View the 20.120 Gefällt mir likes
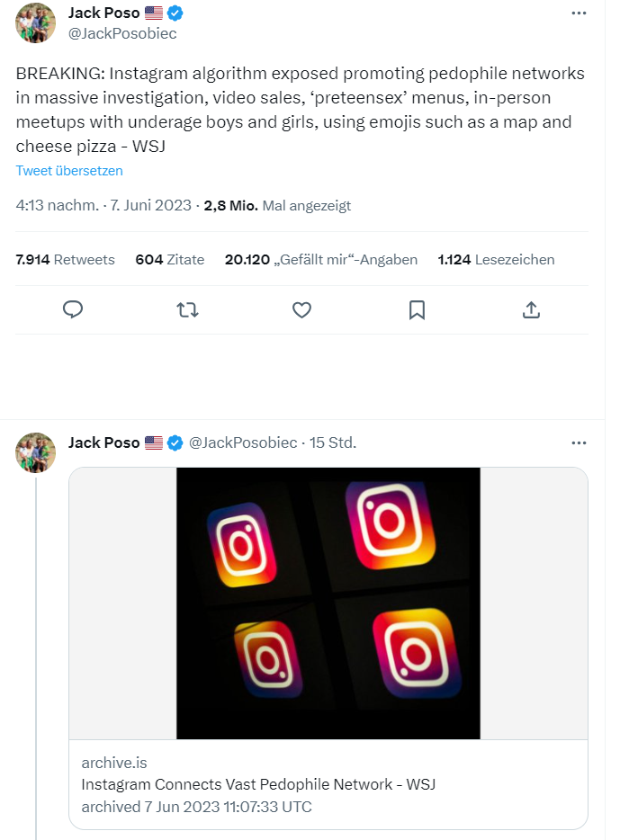Image resolution: width=620 pixels, height=840 pixels. point(321,260)
